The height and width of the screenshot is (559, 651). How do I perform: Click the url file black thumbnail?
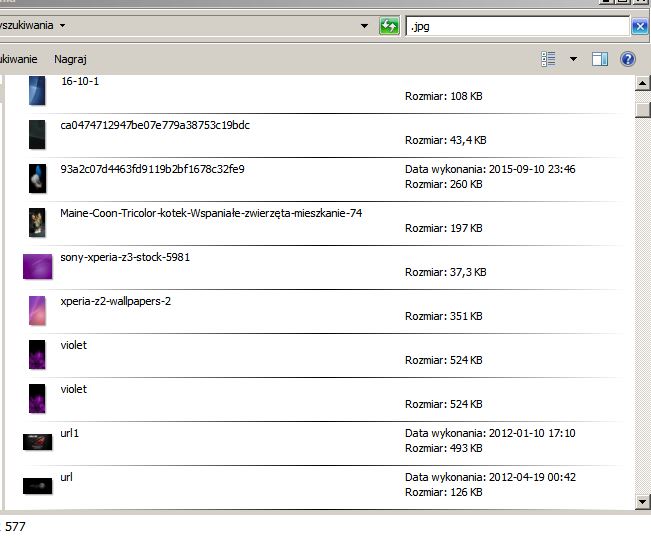[x=37, y=486]
